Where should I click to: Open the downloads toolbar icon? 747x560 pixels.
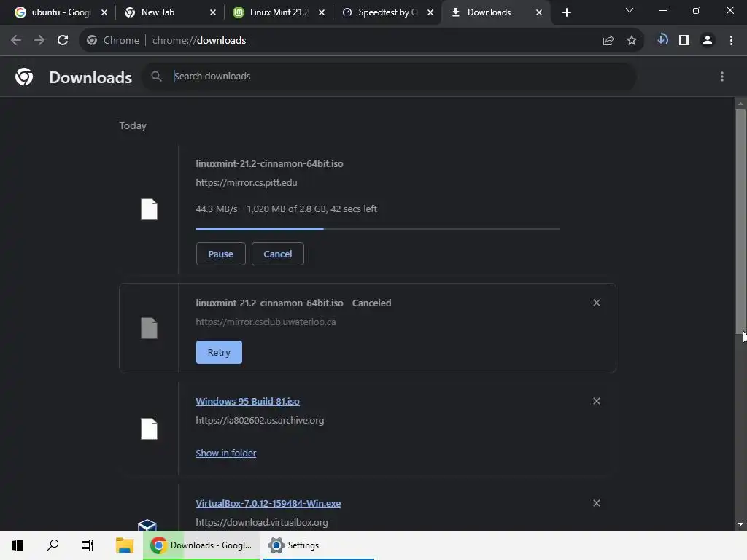[662, 40]
